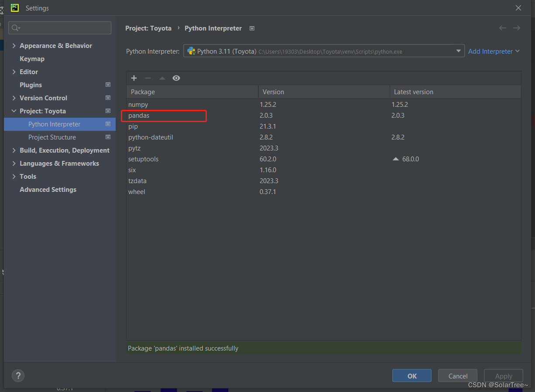Select the setuptools package row
This screenshot has width=535, height=392.
coord(324,159)
